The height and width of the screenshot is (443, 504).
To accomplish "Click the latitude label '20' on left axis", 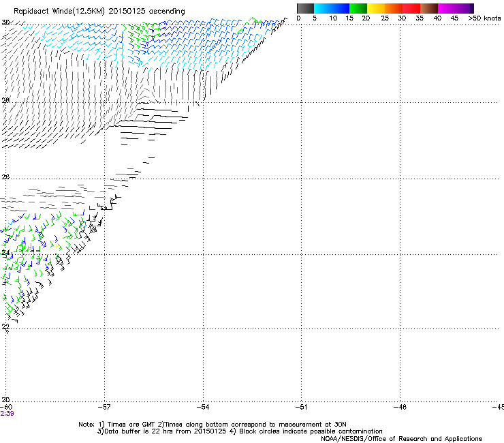I will 5,399.
